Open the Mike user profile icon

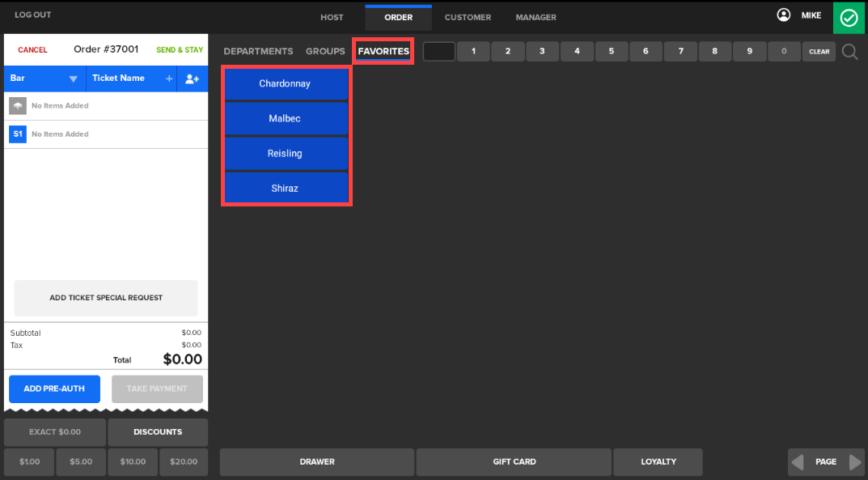point(783,15)
